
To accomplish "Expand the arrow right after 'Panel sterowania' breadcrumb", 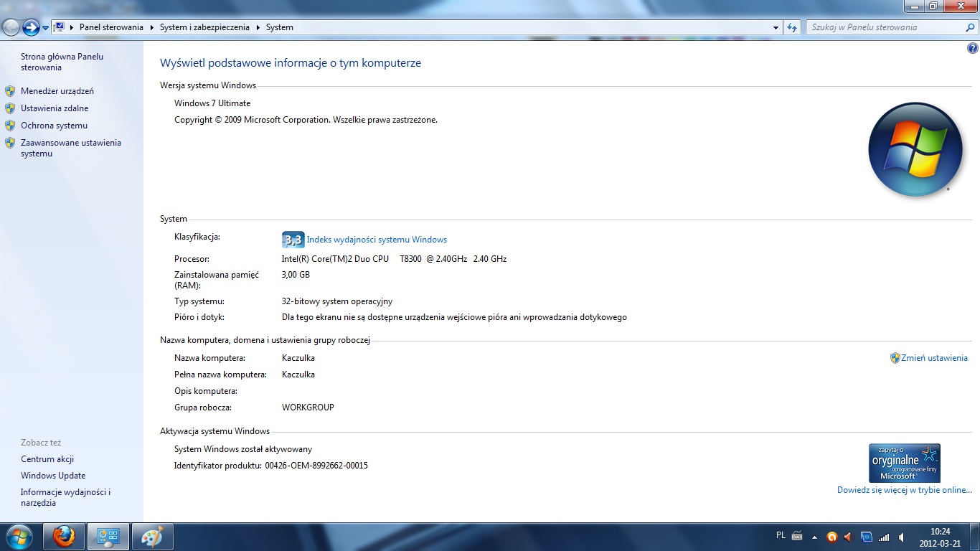I will pos(151,27).
